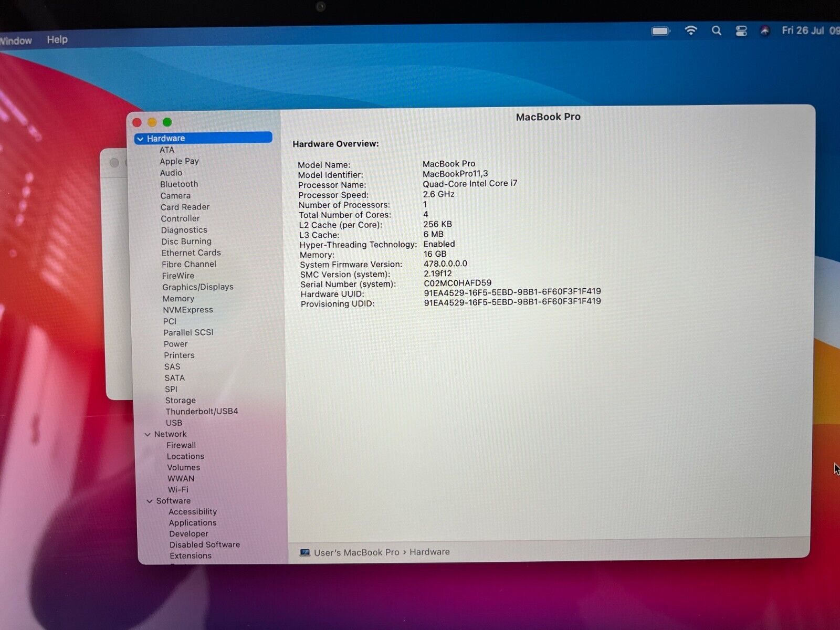Viewport: 840px width, 630px height.
Task: Select Thunderbolt/USB4 in the sidebar
Action: coord(202,412)
